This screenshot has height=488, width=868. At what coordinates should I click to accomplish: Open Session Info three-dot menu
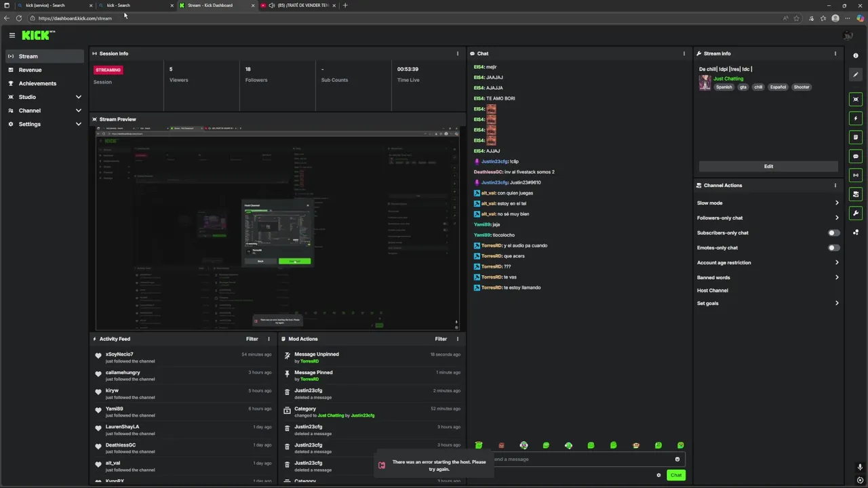[x=458, y=54]
